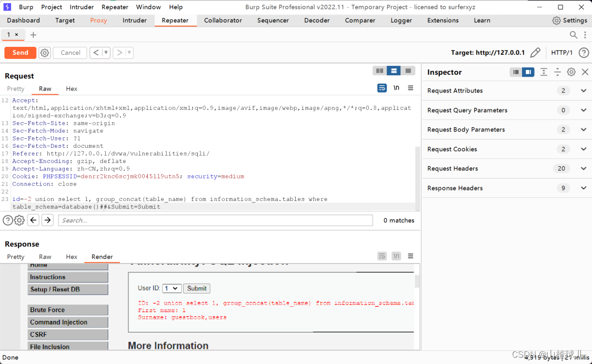Go back to previous request in history
This screenshot has width=592, height=364.
tap(96, 53)
